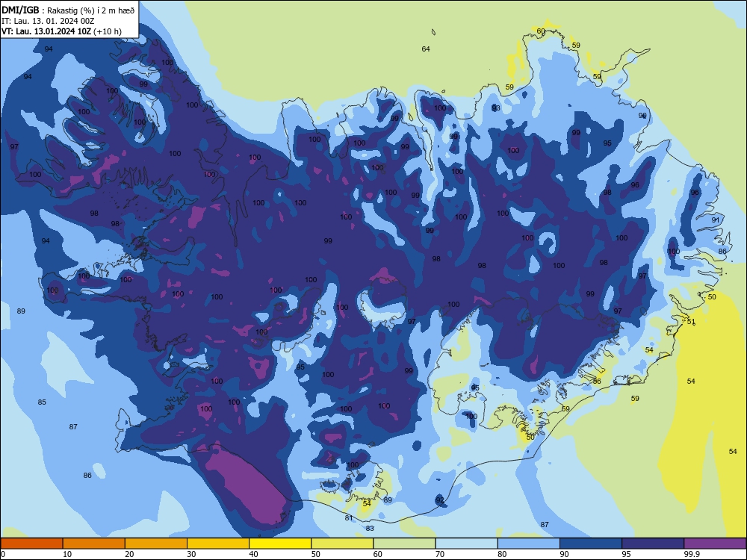Click the '93' humidity value in the north

pos(496,108)
